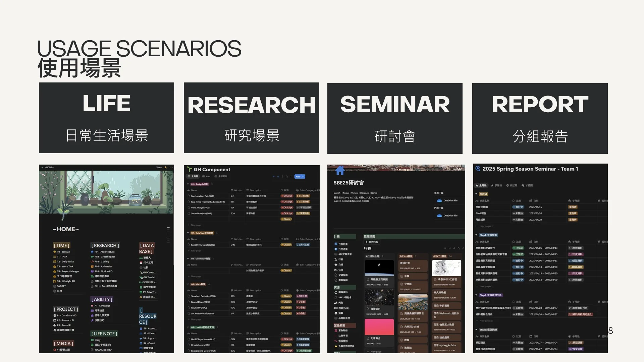Switch to the 子階段 tab in Seminar page

click(496, 185)
